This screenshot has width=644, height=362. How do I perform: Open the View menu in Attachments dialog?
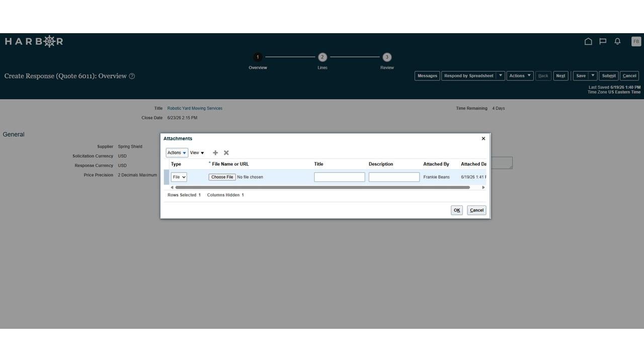coord(197,153)
